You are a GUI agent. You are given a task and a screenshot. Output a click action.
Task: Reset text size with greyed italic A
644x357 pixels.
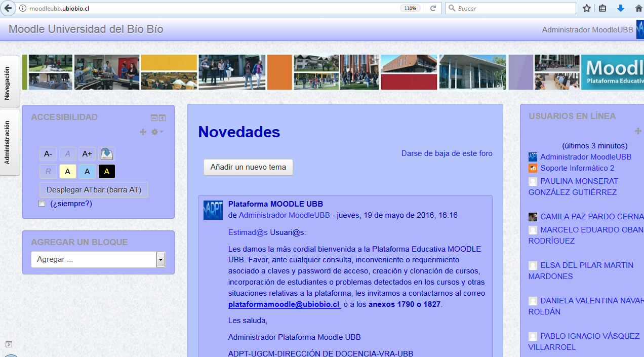point(67,154)
